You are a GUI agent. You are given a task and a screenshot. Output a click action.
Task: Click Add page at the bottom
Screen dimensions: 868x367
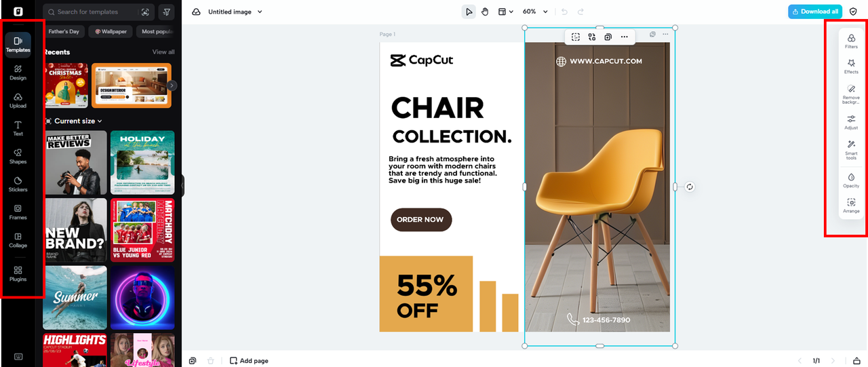249,361
